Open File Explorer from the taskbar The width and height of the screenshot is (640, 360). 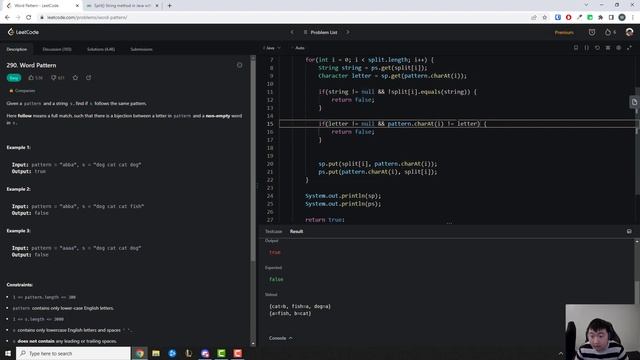156,353
